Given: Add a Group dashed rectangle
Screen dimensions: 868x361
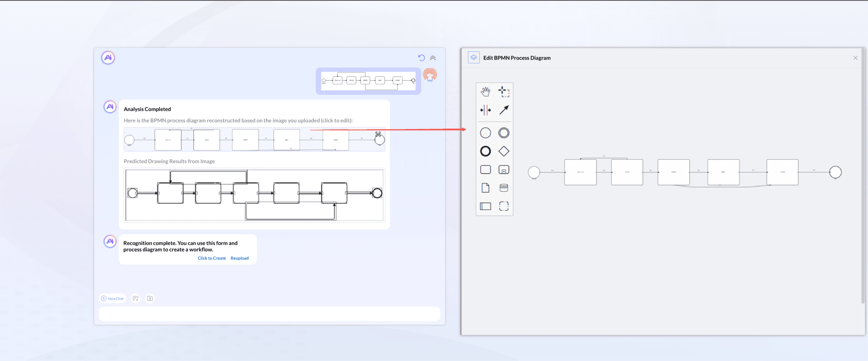Looking at the screenshot, I should tap(504, 206).
